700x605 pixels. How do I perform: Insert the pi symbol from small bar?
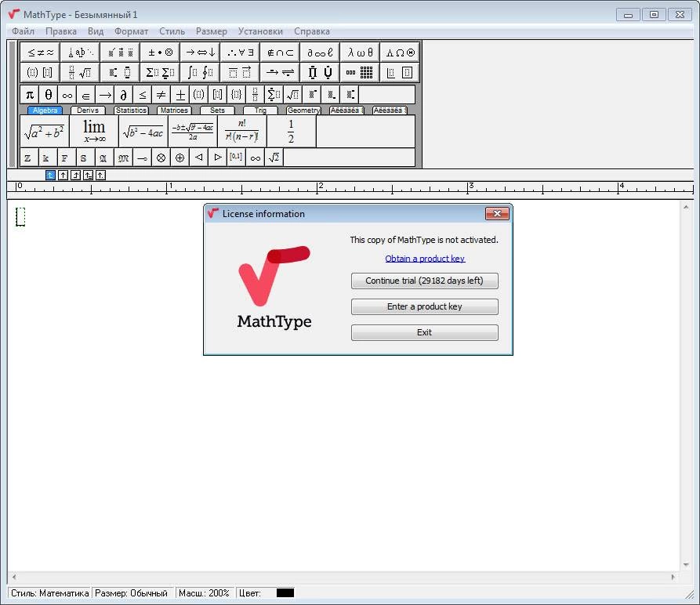[x=30, y=95]
